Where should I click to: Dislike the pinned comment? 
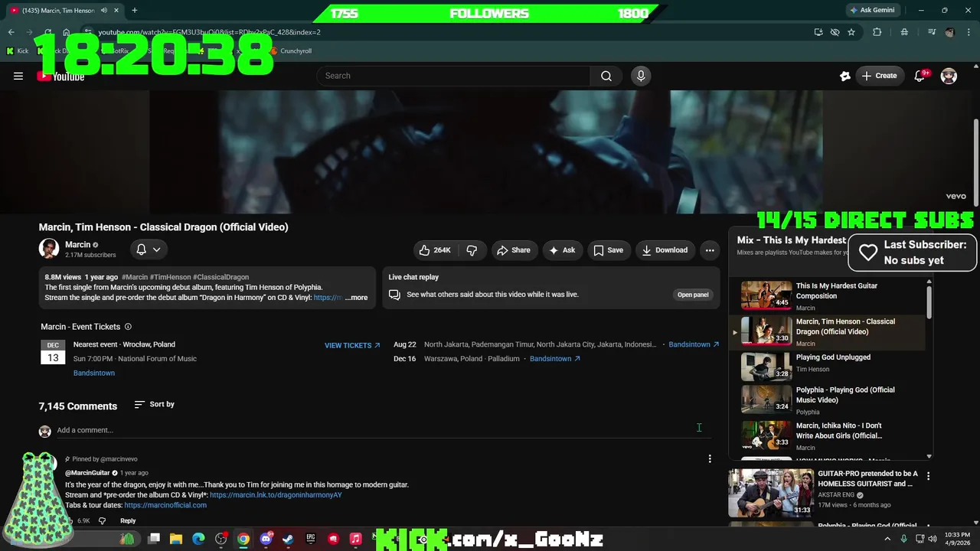[x=102, y=521]
